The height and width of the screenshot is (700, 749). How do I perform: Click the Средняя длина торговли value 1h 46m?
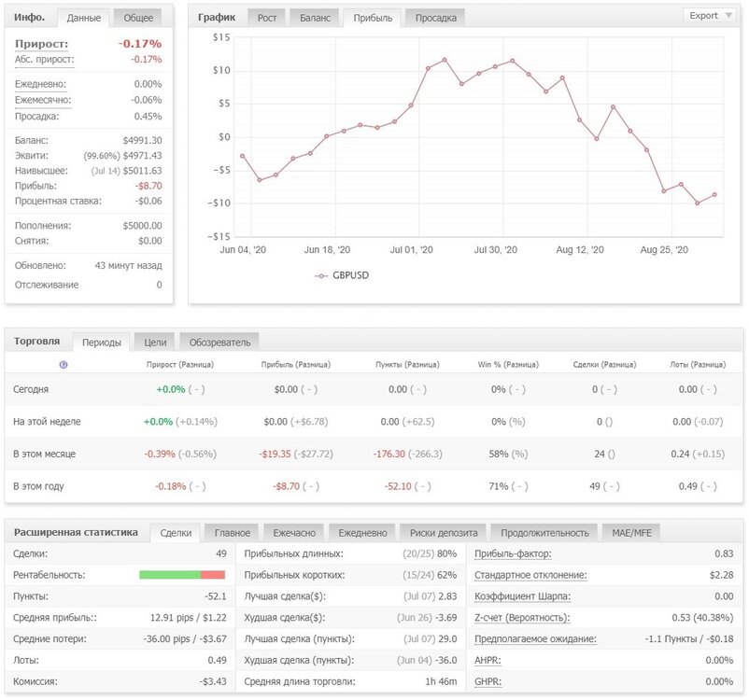[x=442, y=682]
